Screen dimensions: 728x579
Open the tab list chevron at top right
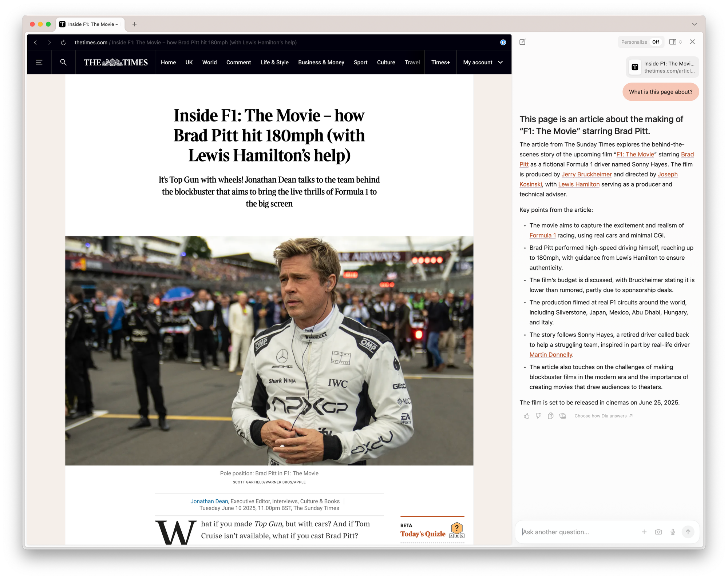694,24
